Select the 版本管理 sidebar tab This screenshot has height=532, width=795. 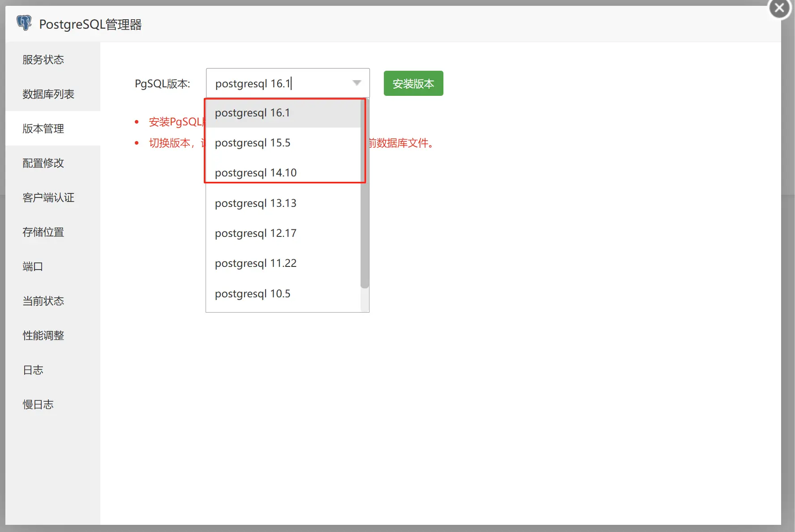(x=53, y=129)
